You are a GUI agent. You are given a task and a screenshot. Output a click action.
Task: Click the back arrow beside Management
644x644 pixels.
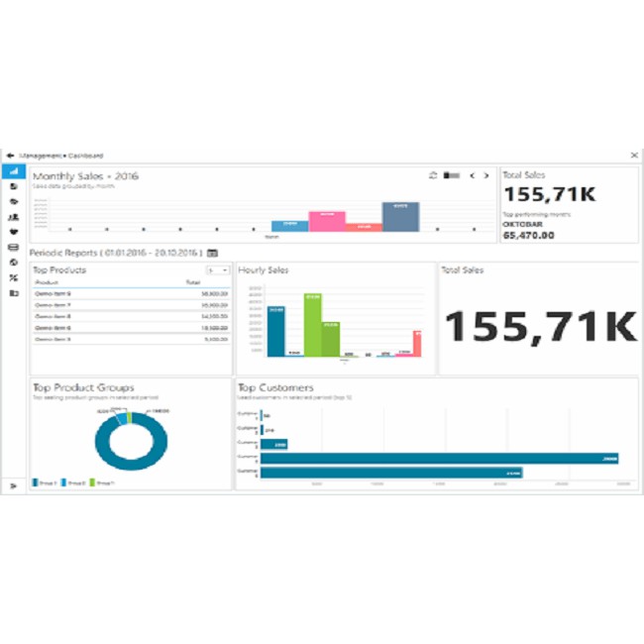(x=10, y=156)
